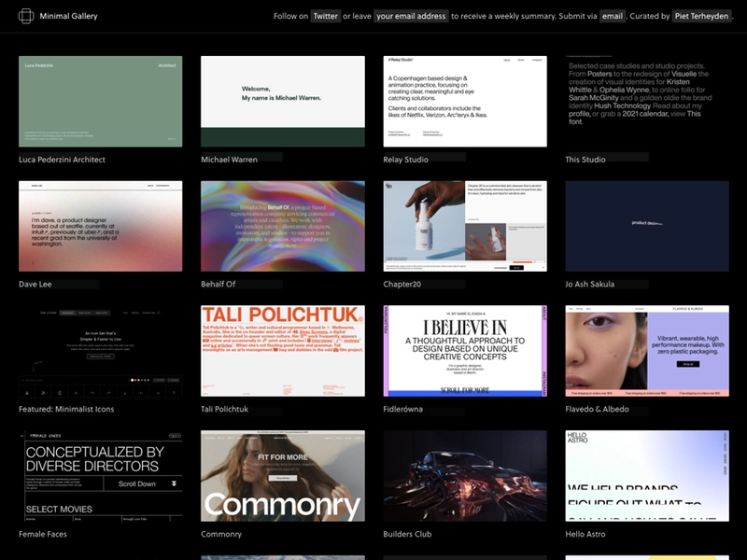Image resolution: width=747 pixels, height=560 pixels.
Task: Open curator Piet Terheyden's link
Action: pyautogui.click(x=702, y=16)
